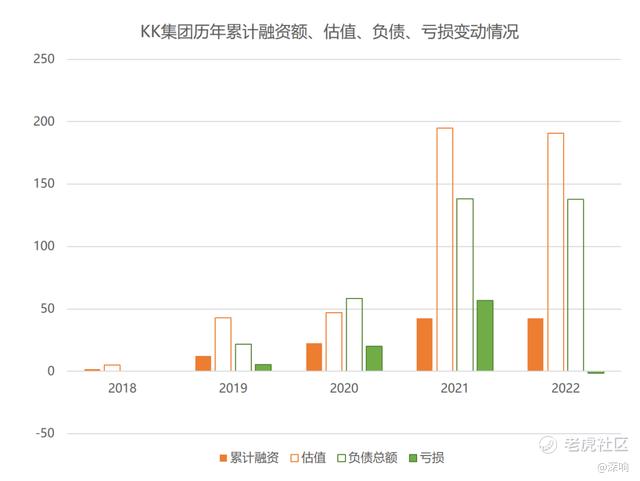This screenshot has height=481, width=640.
Task: Click the 50 y-axis label
Action: [x=47, y=309]
